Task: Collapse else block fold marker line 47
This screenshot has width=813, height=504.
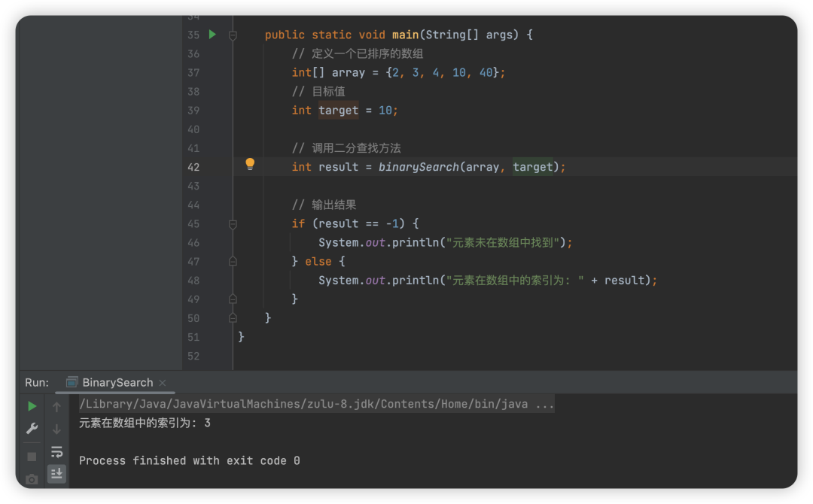Action: 233,262
